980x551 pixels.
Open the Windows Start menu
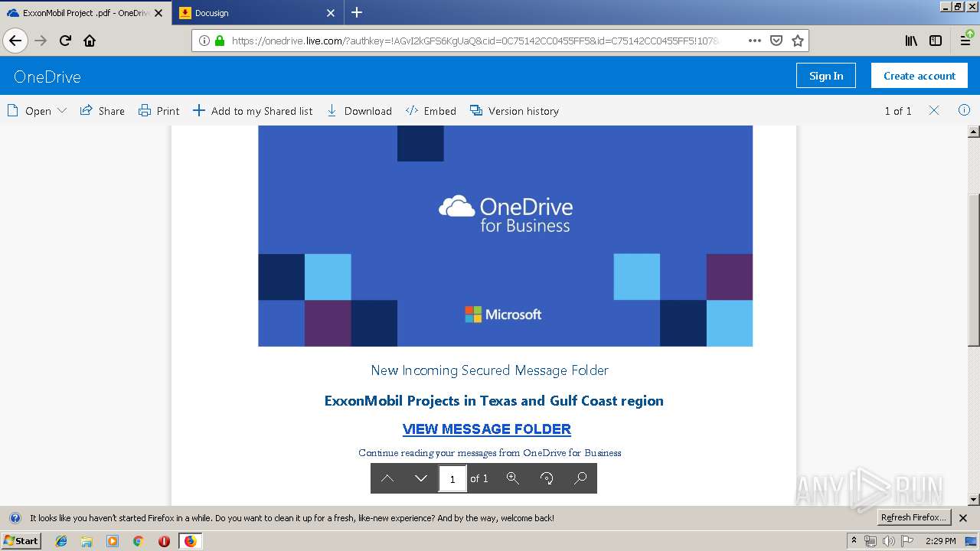pyautogui.click(x=21, y=540)
